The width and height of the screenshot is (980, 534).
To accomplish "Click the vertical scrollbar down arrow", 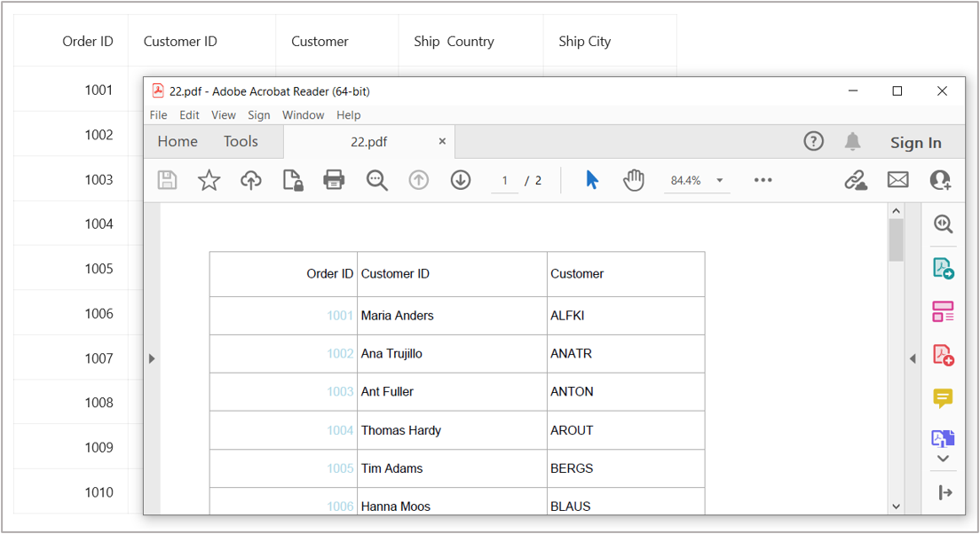I will pyautogui.click(x=896, y=507).
